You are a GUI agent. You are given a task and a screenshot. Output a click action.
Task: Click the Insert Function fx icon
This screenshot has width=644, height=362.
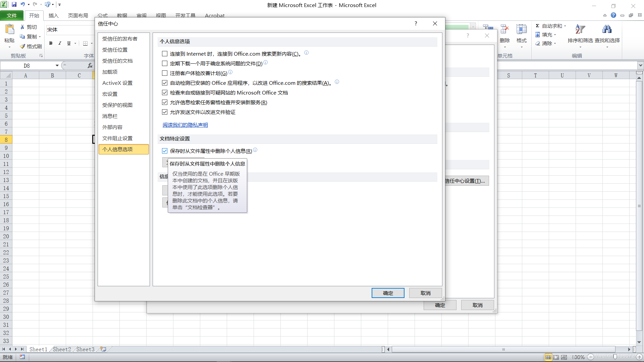[x=90, y=65]
